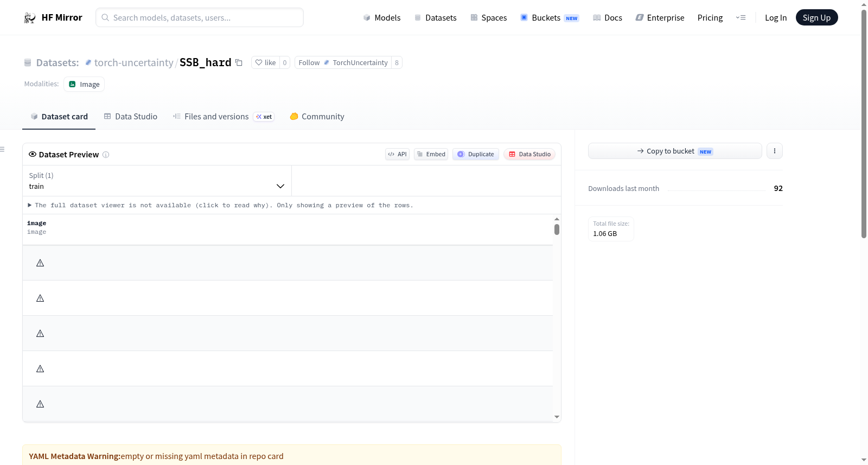868x465 pixels.
Task: Copy dataset name with the copy icon
Action: tap(239, 62)
